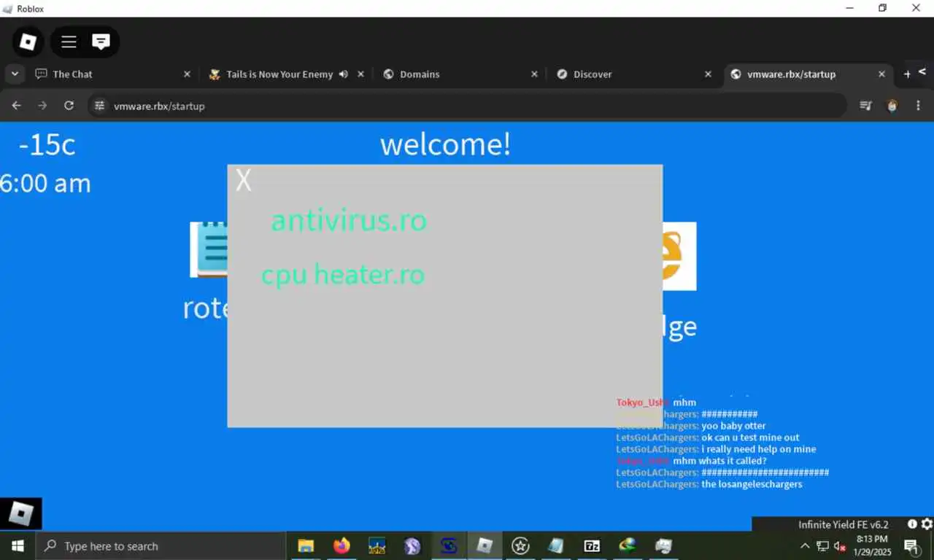Open the blue swirl app taskbar icon
This screenshot has width=934, height=560.
(449, 545)
